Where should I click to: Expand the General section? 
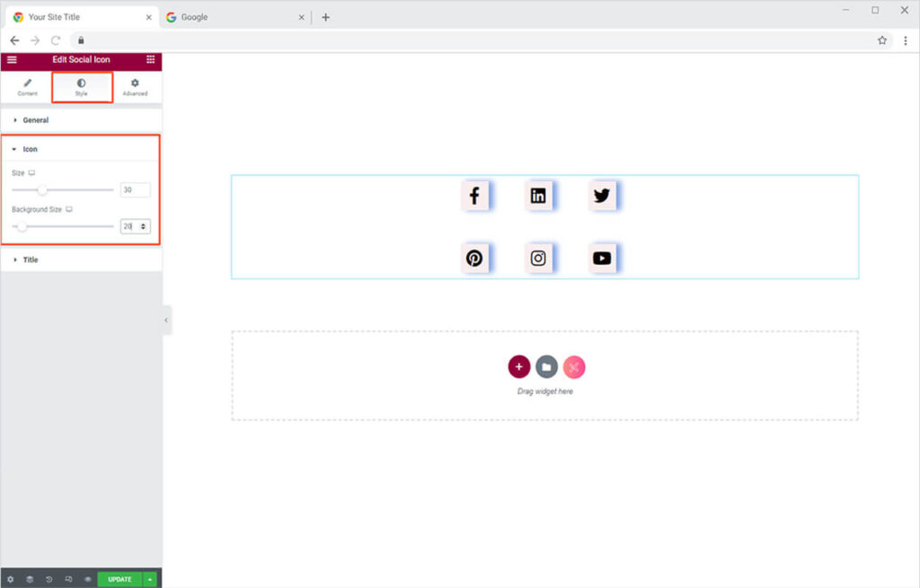point(35,120)
